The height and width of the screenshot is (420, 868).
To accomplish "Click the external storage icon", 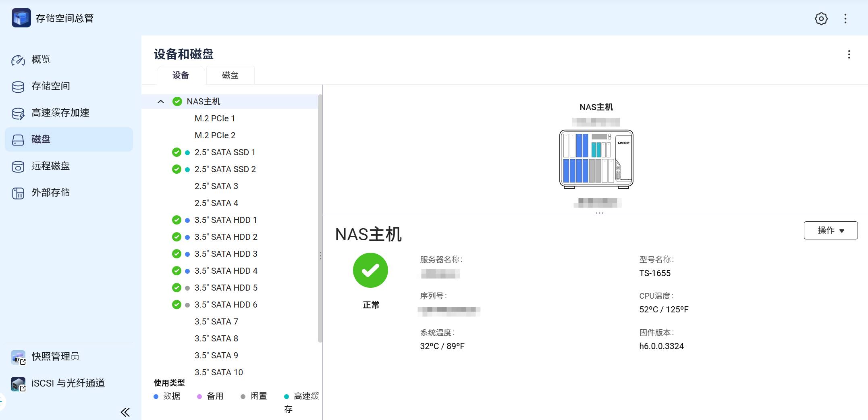I will coord(18,193).
